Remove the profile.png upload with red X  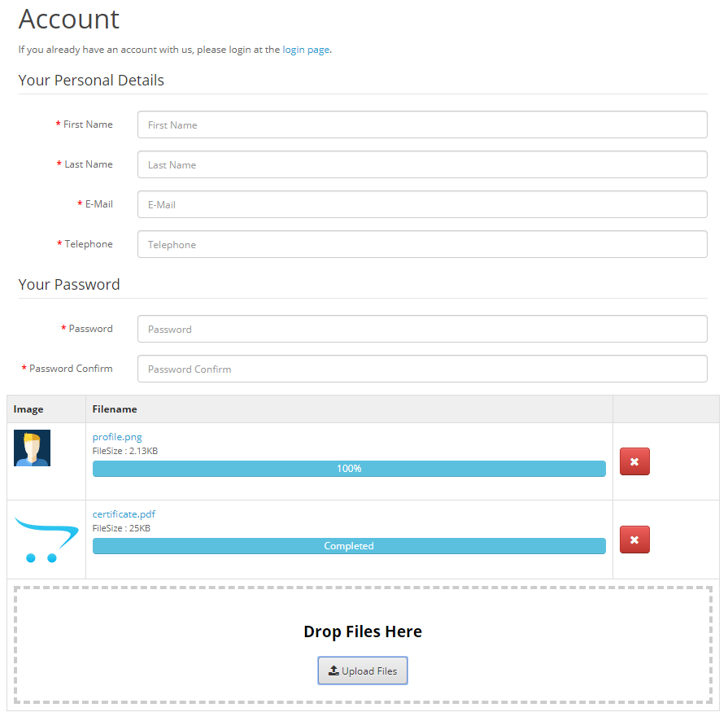(634, 461)
